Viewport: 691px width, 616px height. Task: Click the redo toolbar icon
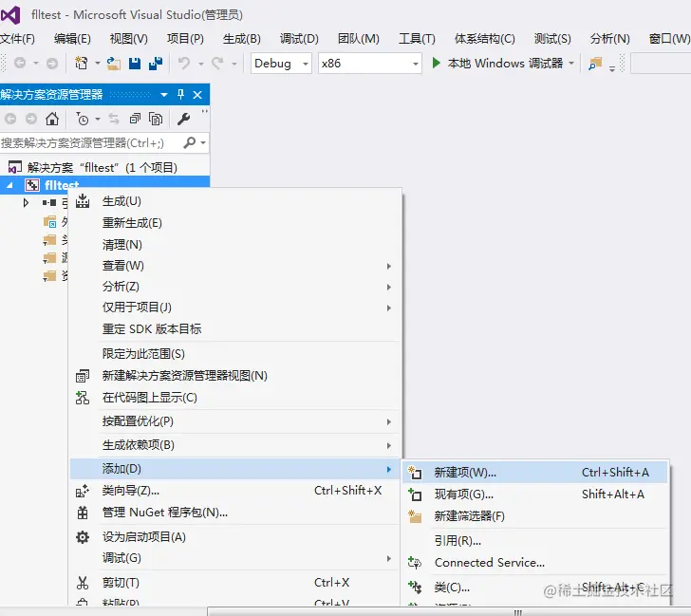217,64
